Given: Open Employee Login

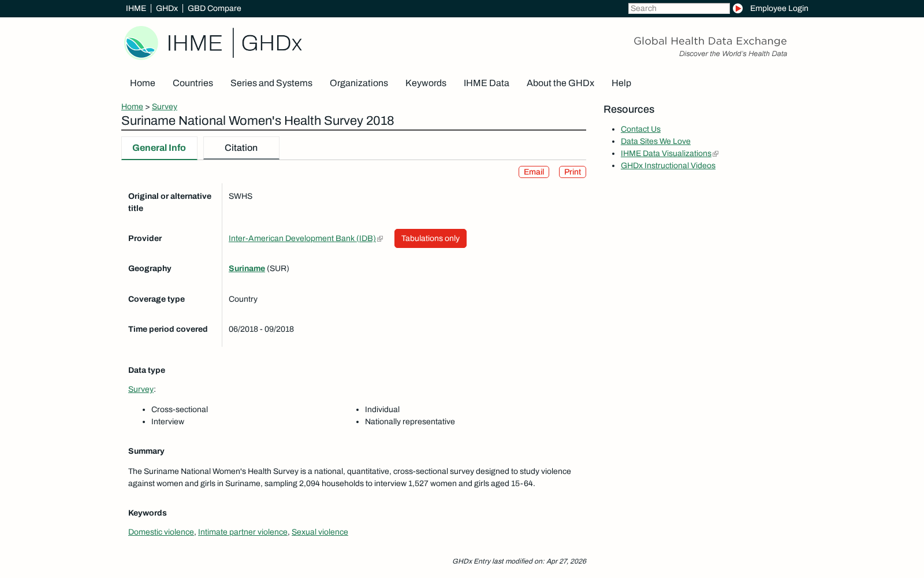Looking at the screenshot, I should [x=779, y=9].
